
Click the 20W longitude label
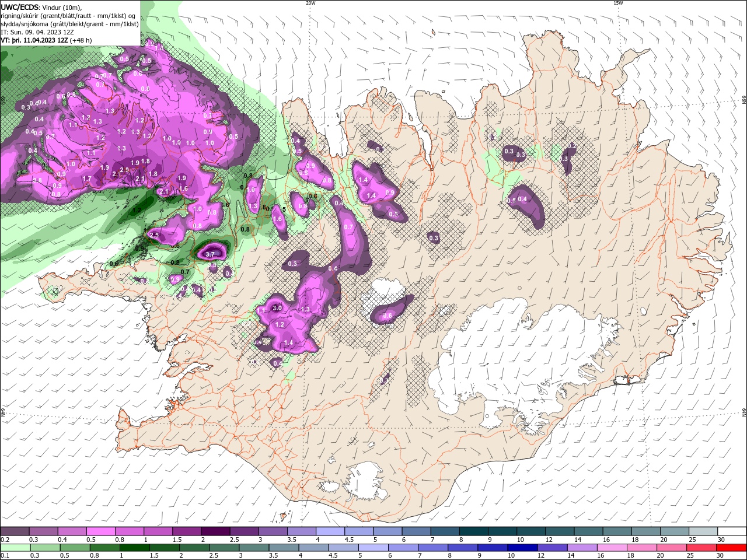(310, 3)
